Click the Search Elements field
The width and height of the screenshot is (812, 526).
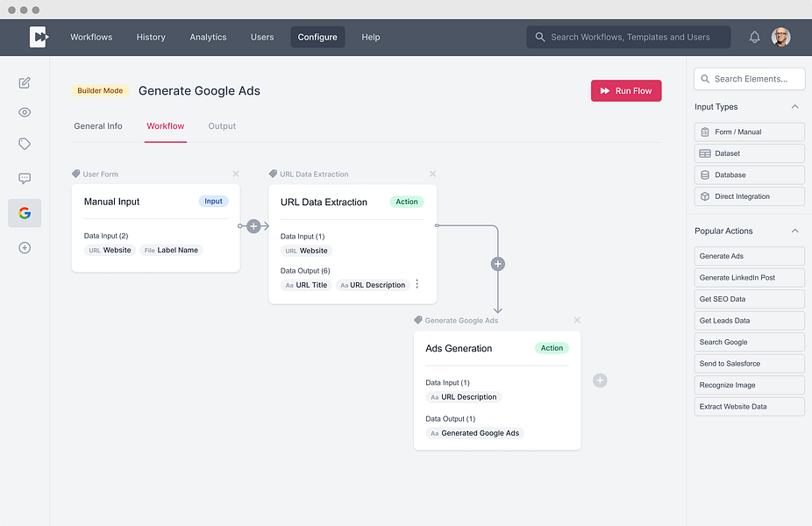tap(750, 79)
